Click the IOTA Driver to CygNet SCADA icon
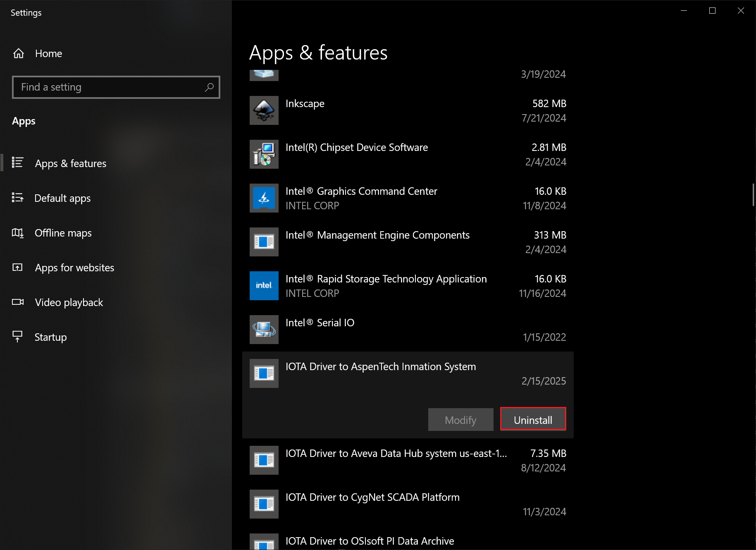 (x=264, y=504)
